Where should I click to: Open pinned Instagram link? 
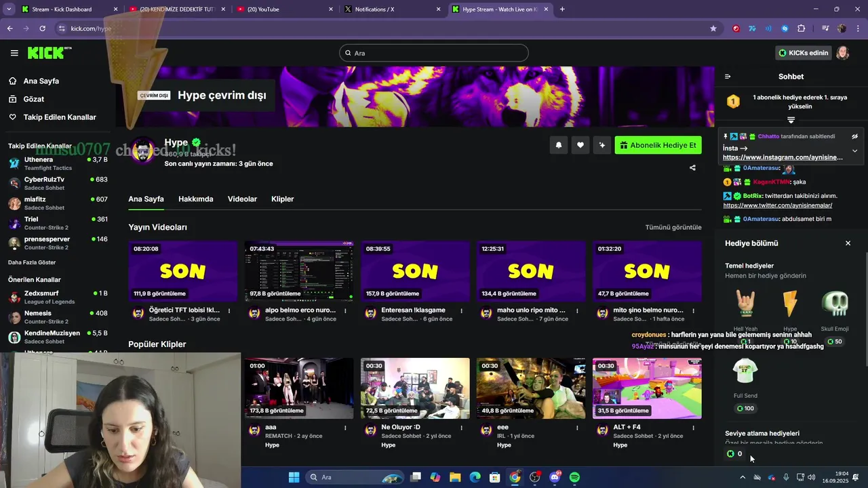[x=783, y=157]
